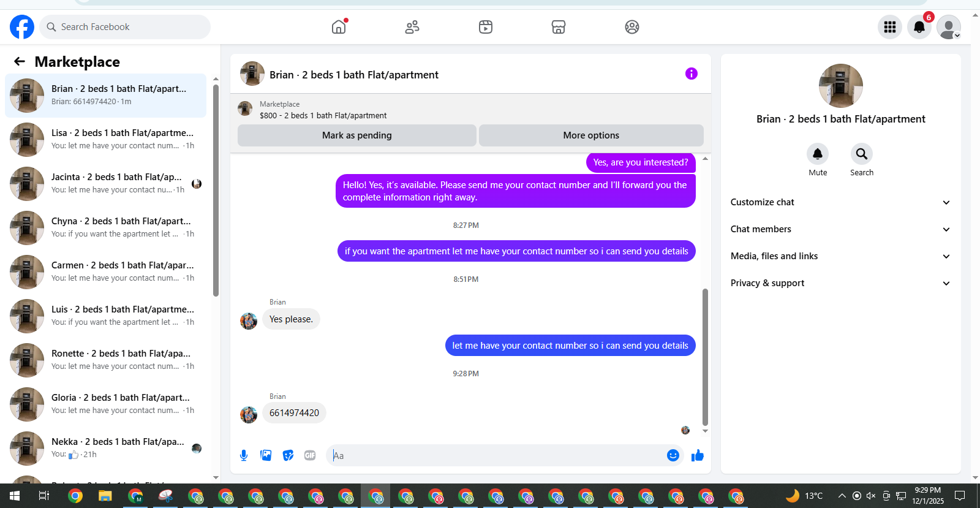Open Brian's conversation in the chat list
The image size is (980, 508).
[x=105, y=96]
